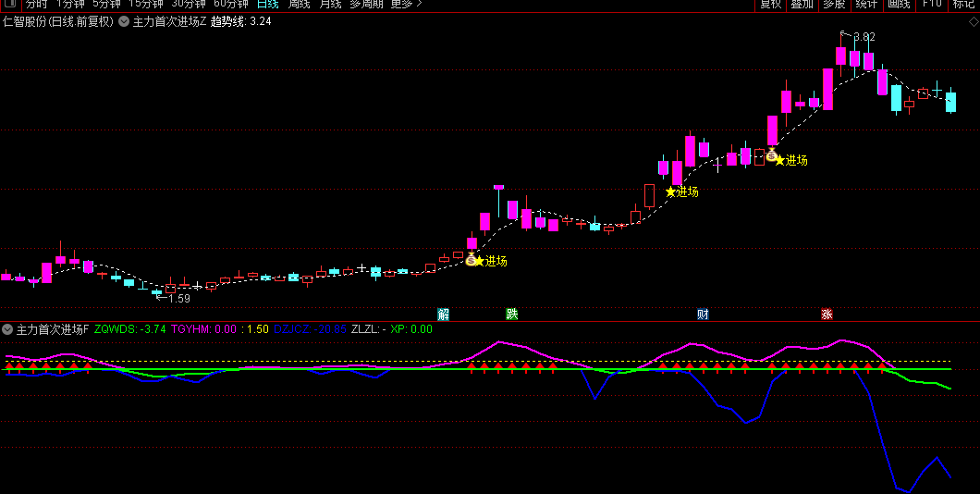Click the ZQWDS: -3.74 value
Screen dimensions: 980x494
130,329
